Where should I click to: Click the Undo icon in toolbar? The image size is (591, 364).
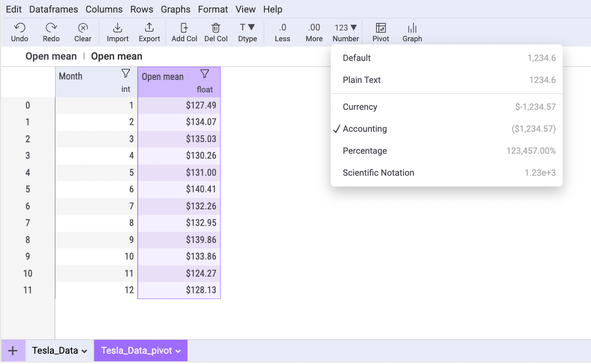(x=19, y=28)
